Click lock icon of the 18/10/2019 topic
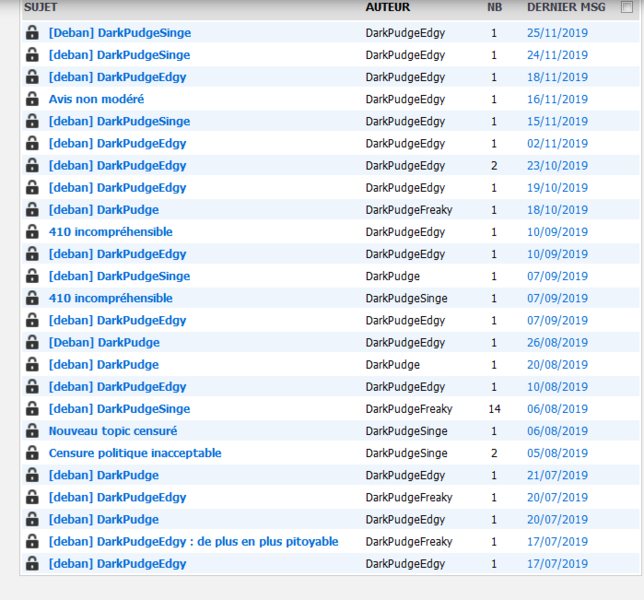 click(x=32, y=210)
